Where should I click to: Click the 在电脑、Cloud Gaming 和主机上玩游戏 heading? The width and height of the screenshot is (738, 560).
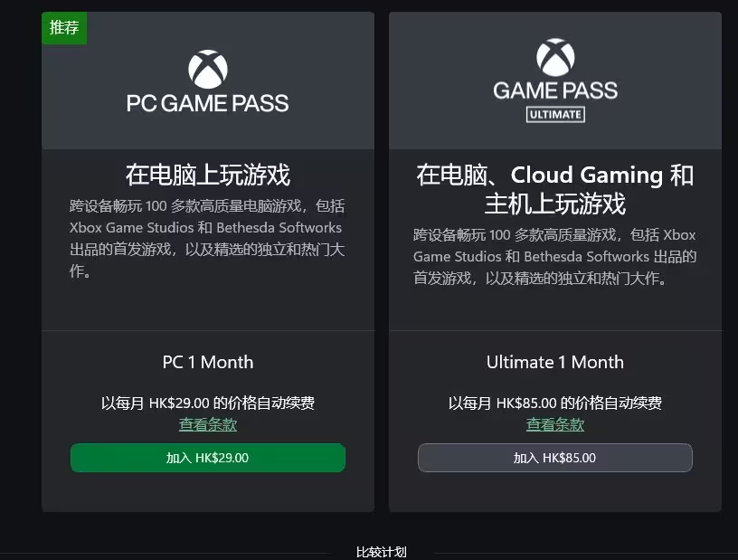click(x=555, y=189)
